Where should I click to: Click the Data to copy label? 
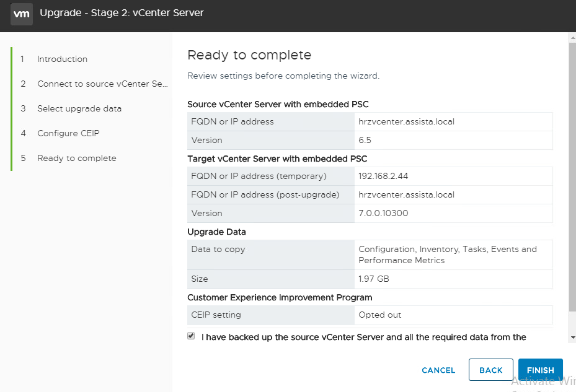tap(218, 249)
